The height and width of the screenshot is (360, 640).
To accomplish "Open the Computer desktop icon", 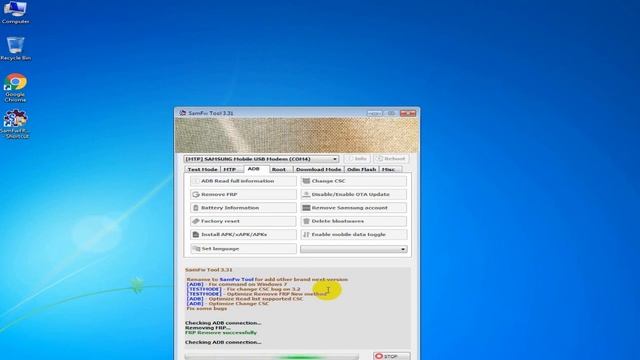I will (x=15, y=12).
